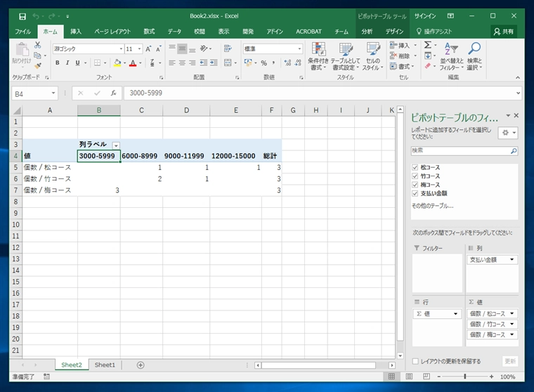
Task: Open the ファイル tab
Action: click(22, 32)
